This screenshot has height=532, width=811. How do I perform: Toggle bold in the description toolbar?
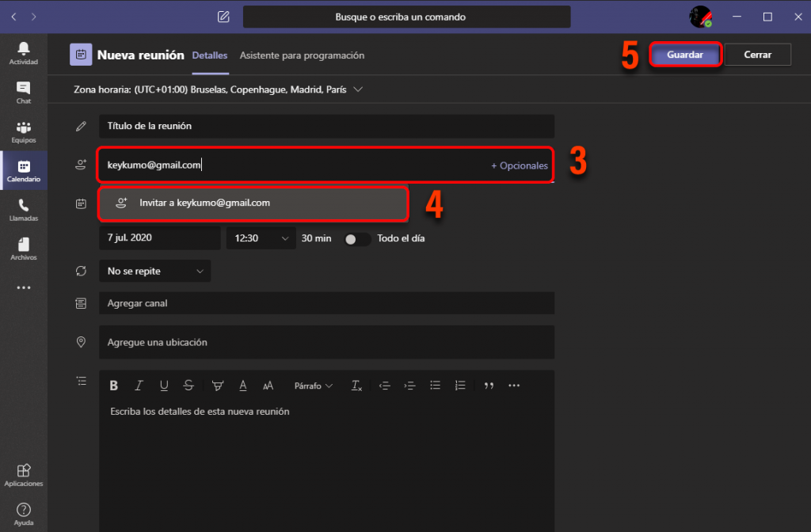pos(113,386)
